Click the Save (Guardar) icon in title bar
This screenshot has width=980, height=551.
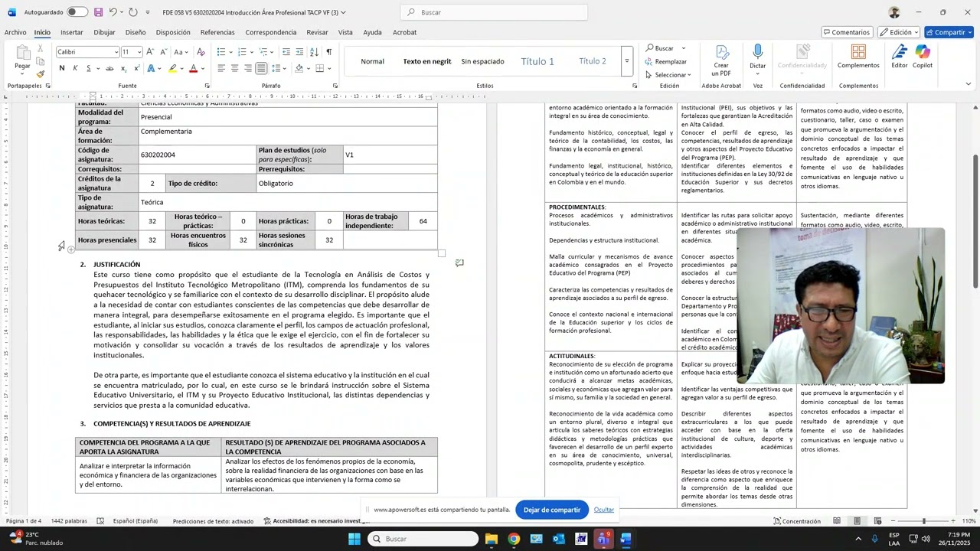(x=98, y=12)
